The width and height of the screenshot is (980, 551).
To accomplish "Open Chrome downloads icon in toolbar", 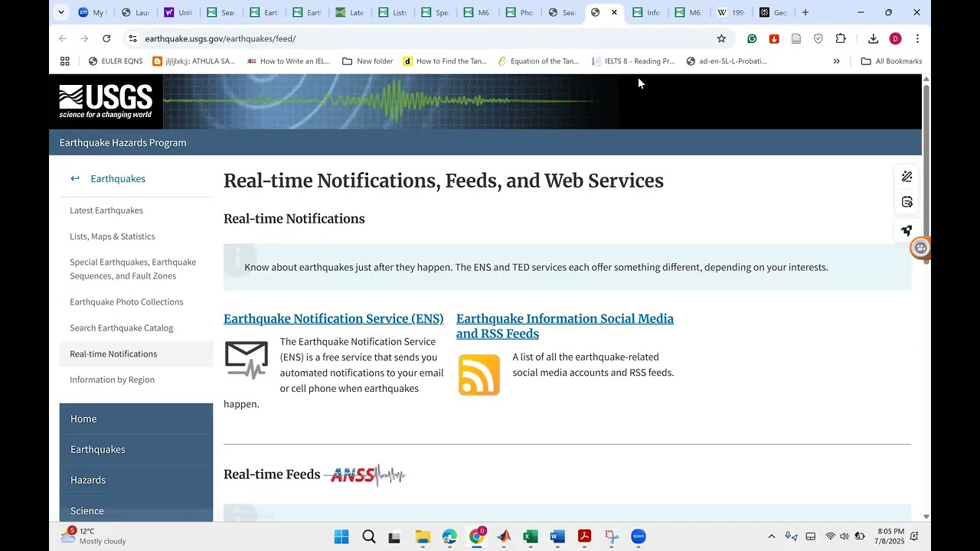I will pos(873,39).
